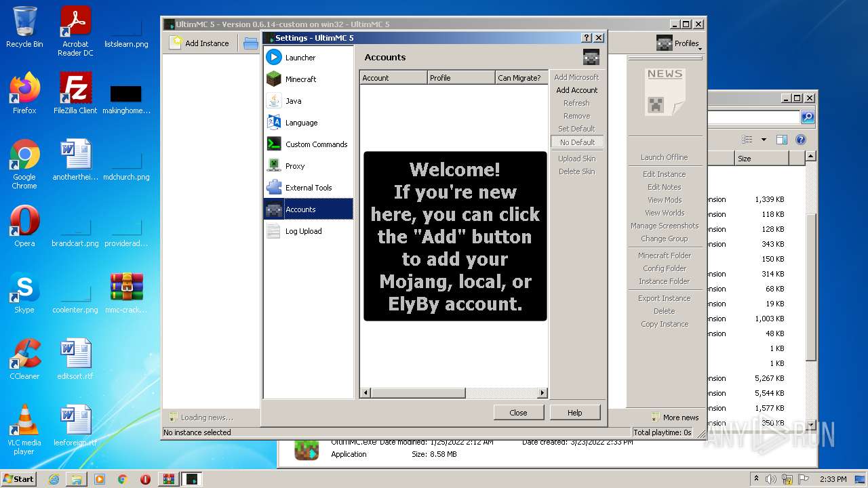Open Help in Settings dialog
The image size is (868, 488).
click(x=574, y=412)
